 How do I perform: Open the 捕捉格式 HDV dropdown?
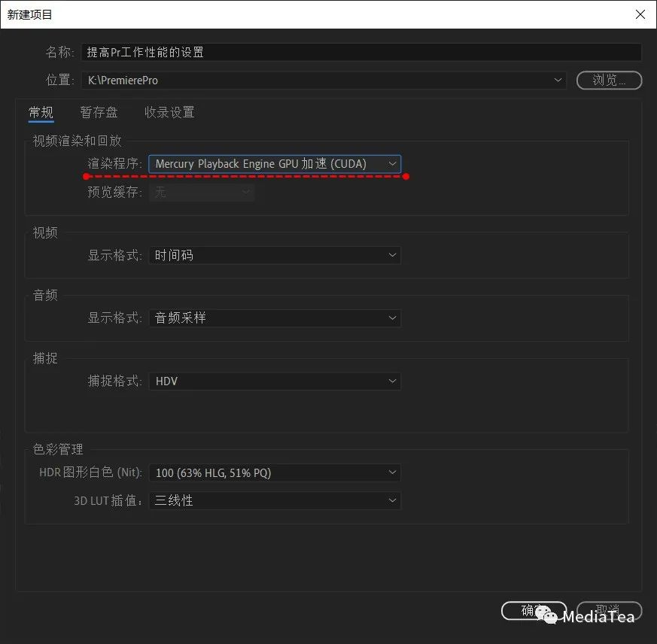[x=275, y=381]
